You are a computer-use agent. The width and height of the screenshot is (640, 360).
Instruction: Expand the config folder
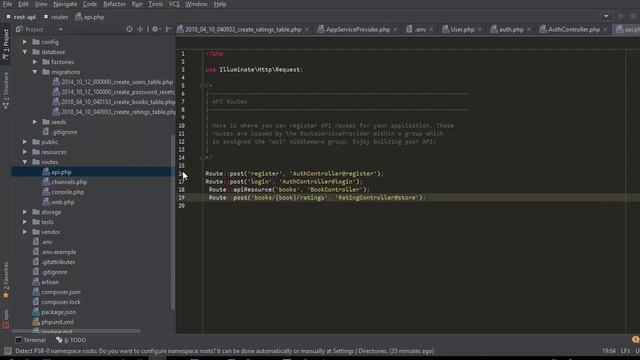tap(25, 42)
